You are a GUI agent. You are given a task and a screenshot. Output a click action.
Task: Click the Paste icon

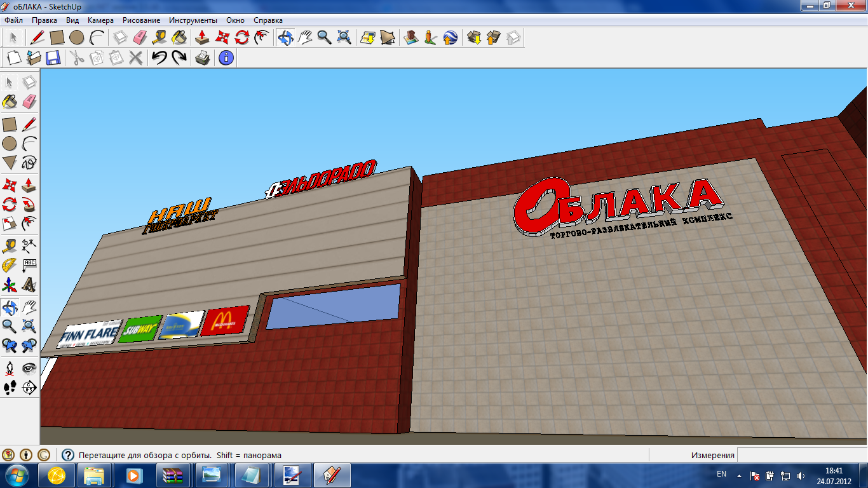tap(116, 58)
